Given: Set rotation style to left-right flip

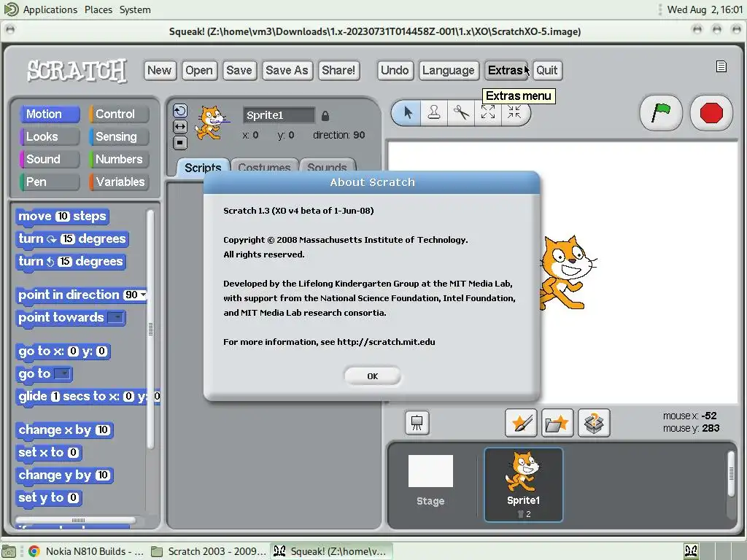Looking at the screenshot, I should tap(180, 127).
